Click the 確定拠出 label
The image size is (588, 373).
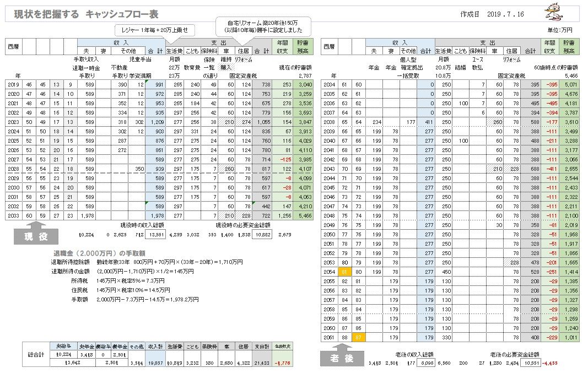[411, 68]
